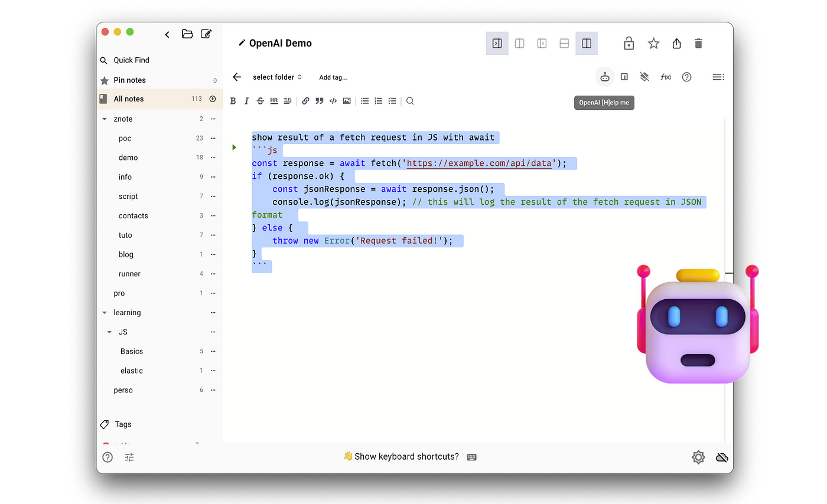Insert a title heading

coord(287,101)
